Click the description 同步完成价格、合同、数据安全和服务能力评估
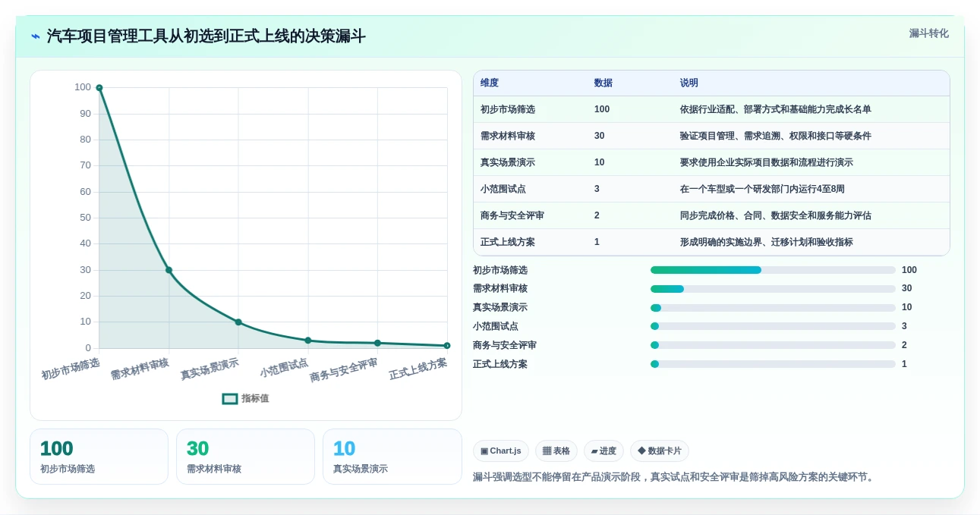Screen dimensions: 980x515 tap(776, 215)
